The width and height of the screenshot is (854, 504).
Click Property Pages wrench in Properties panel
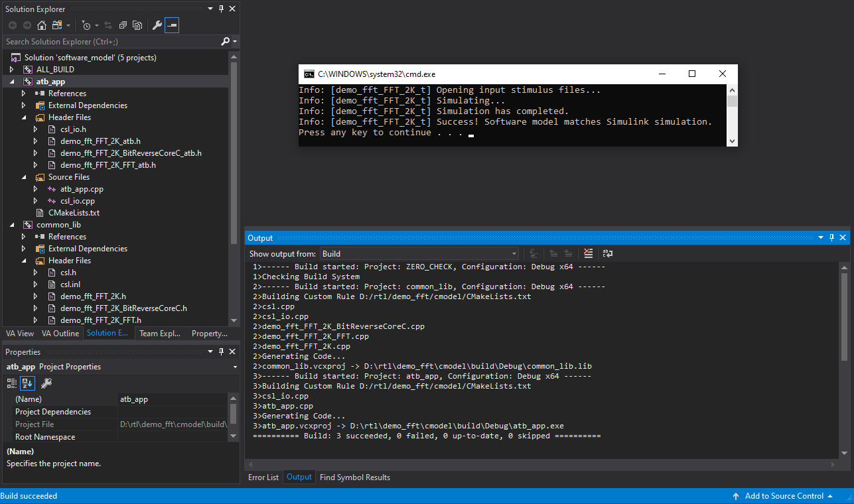click(46, 383)
